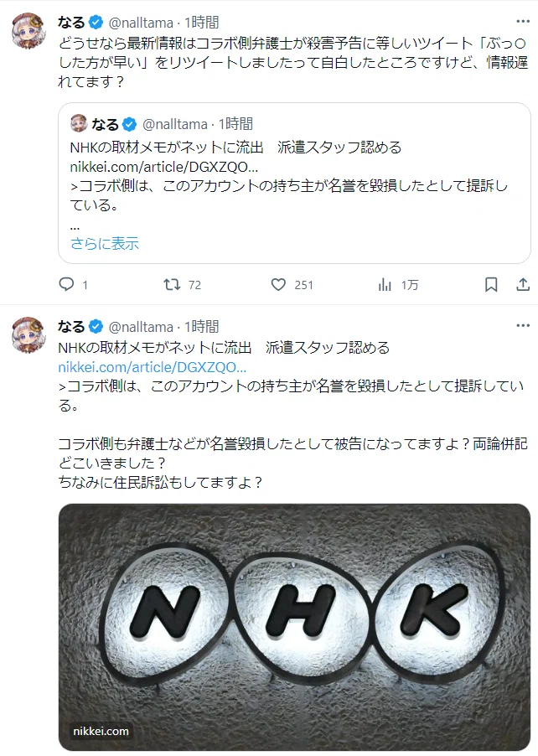This screenshot has height=756, width=538.
Task: Open the NHK logo article preview image
Action: (294, 627)
